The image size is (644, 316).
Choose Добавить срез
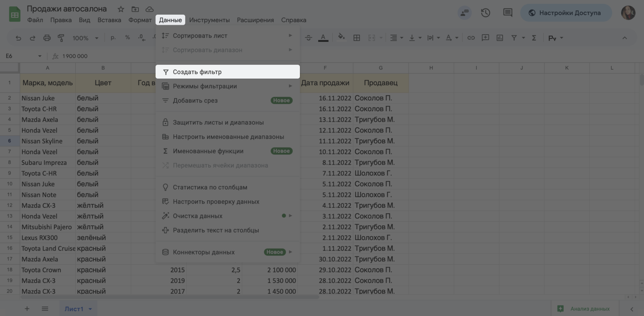[227, 100]
